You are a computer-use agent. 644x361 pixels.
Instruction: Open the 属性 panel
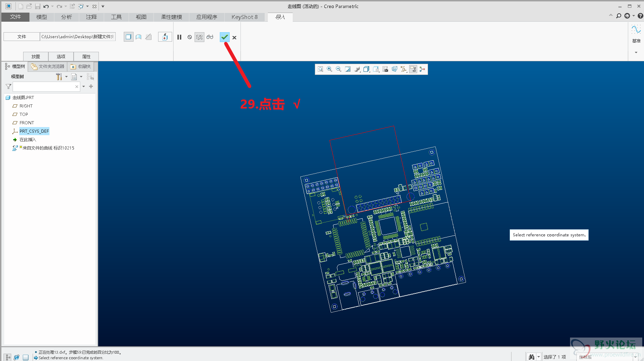(x=86, y=56)
